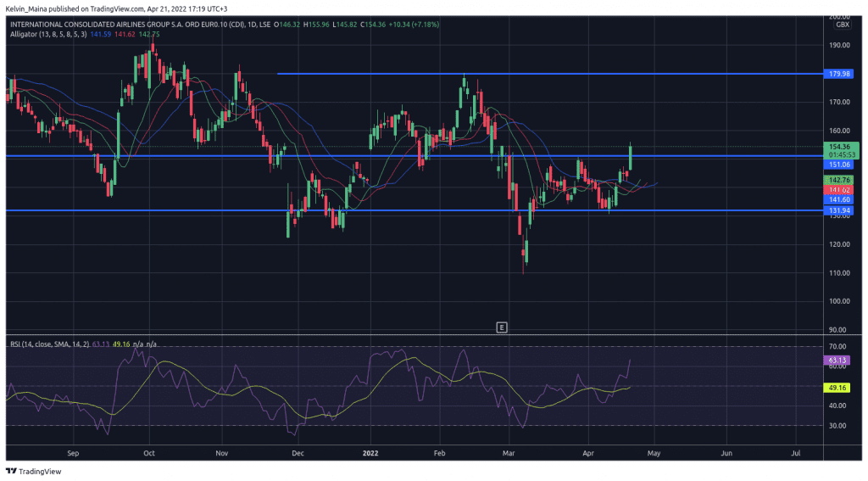Click the 120.00 price-axis label
Screen dimensions: 868x481
(x=839, y=244)
